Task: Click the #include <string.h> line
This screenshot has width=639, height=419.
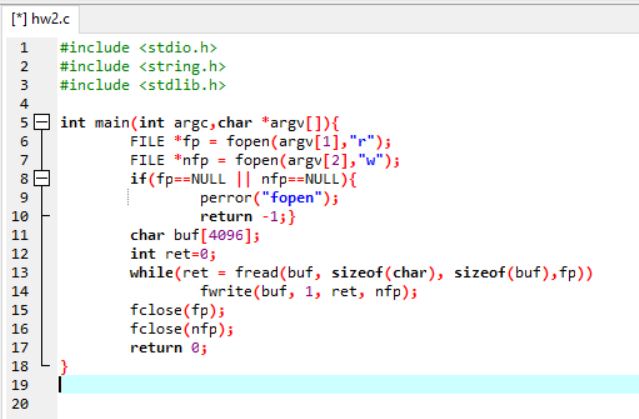Action: coord(143,66)
